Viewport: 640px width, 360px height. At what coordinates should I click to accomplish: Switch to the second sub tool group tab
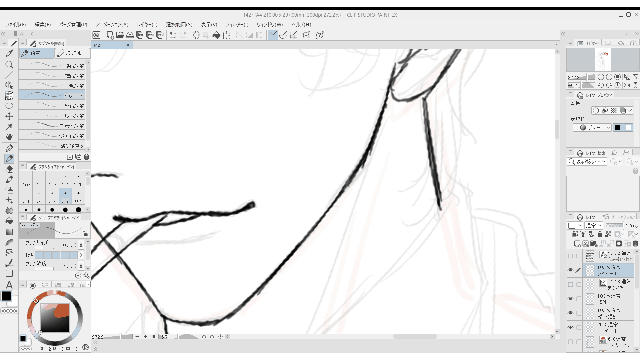[x=72, y=53]
